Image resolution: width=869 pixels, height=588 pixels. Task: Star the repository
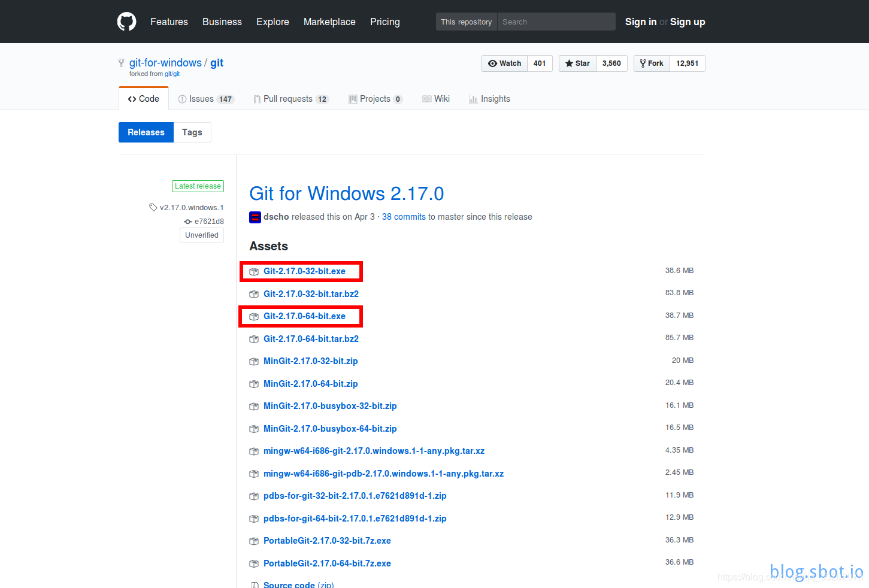577,63
